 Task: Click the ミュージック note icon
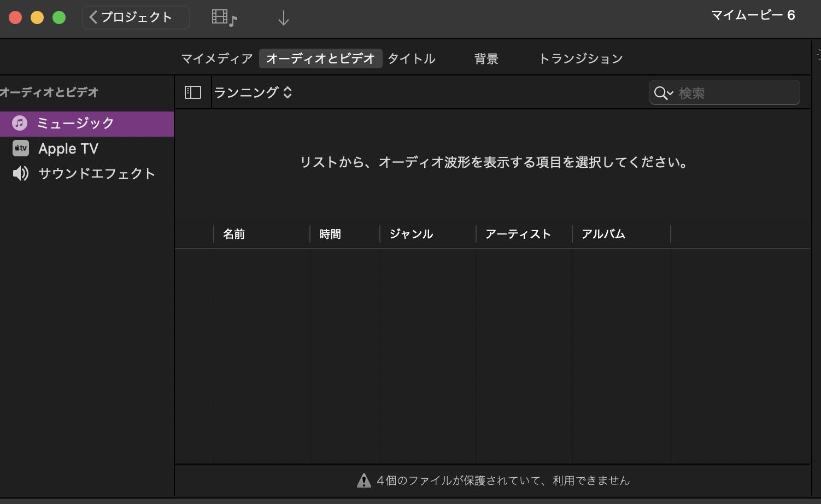(20, 123)
